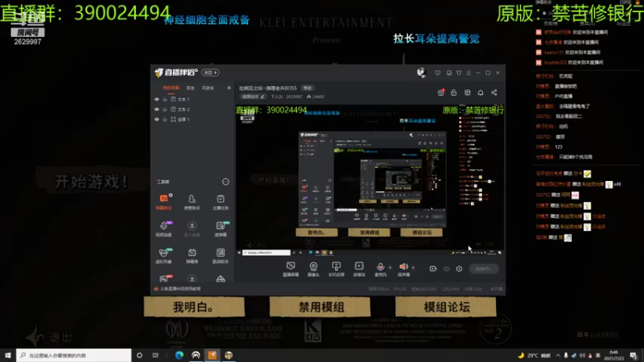Viewport: 644px width, 362px height.
Task: Open the 房管助手 tool
Action: point(192,202)
